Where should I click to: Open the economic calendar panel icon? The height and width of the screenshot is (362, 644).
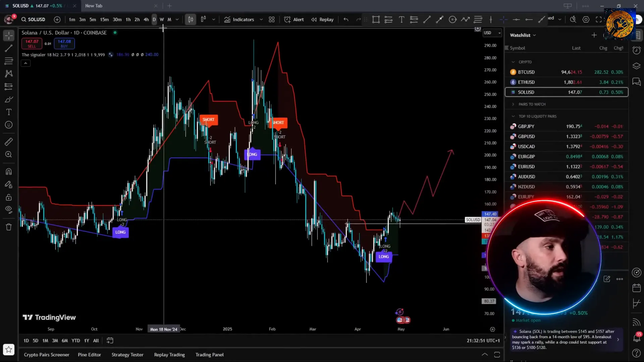click(x=637, y=288)
